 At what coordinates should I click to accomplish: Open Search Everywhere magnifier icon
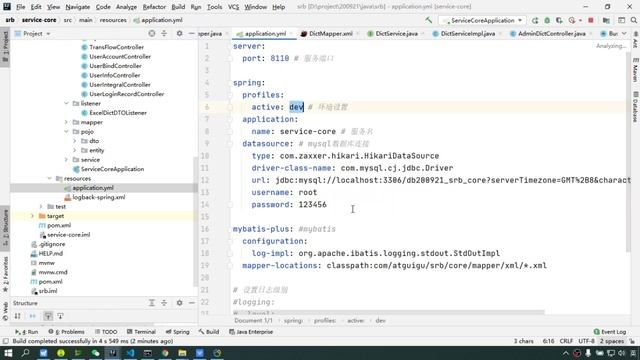click(x=633, y=20)
